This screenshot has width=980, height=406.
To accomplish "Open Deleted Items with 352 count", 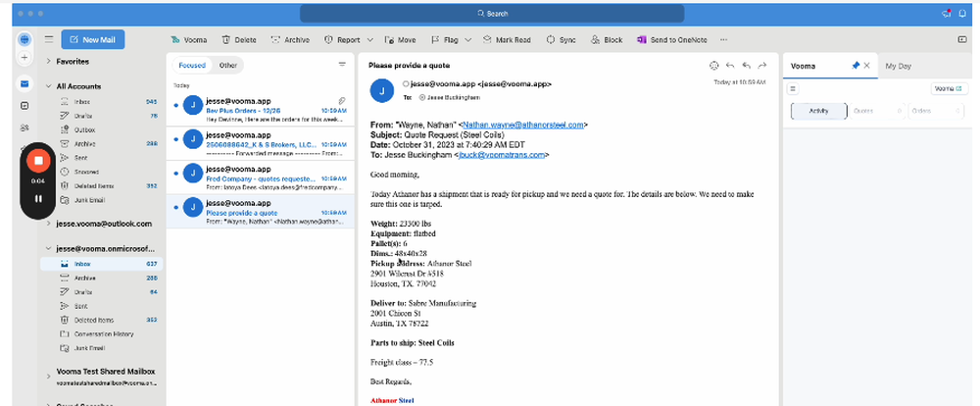I will 101,185.
